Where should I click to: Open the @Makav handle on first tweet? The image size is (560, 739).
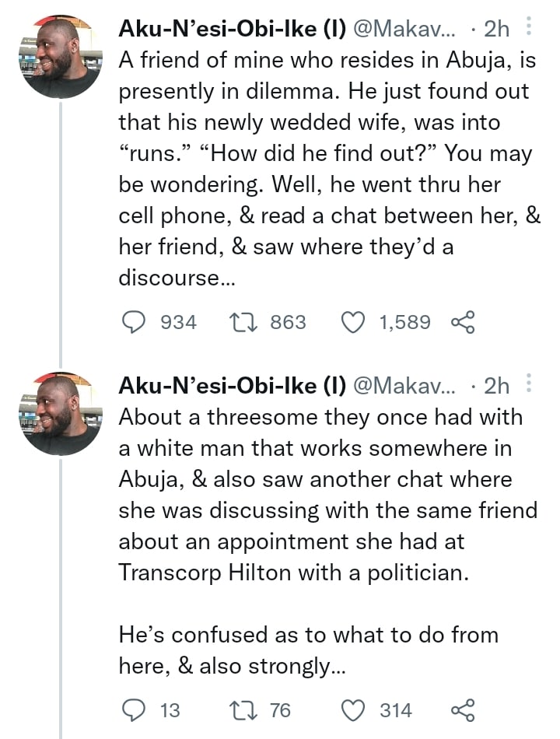tap(407, 30)
